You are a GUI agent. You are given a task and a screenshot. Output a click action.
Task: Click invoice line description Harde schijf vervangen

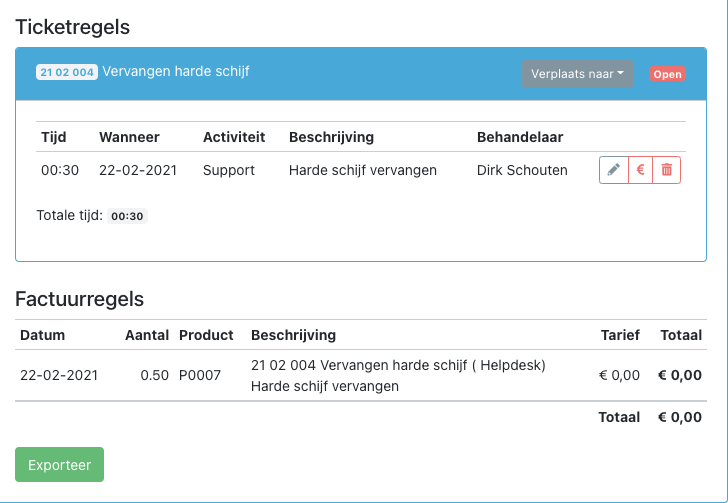pos(325,386)
